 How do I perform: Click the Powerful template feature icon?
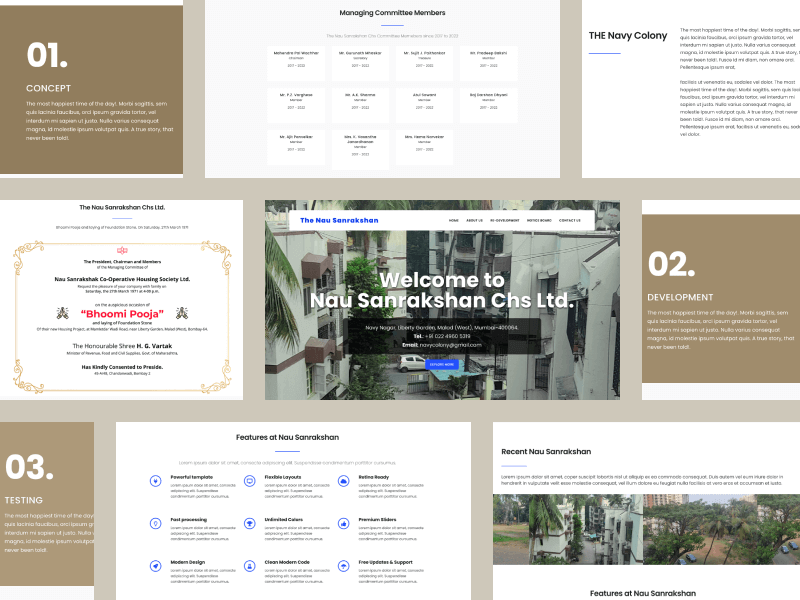155,480
